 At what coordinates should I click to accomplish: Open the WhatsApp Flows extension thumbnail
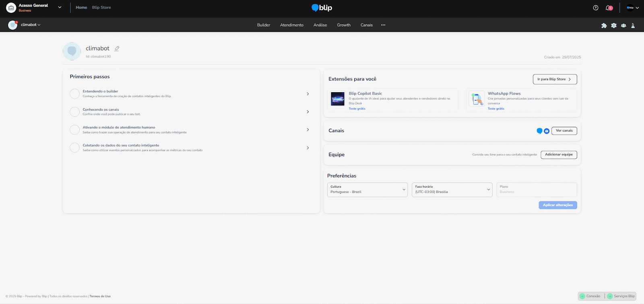point(477,99)
